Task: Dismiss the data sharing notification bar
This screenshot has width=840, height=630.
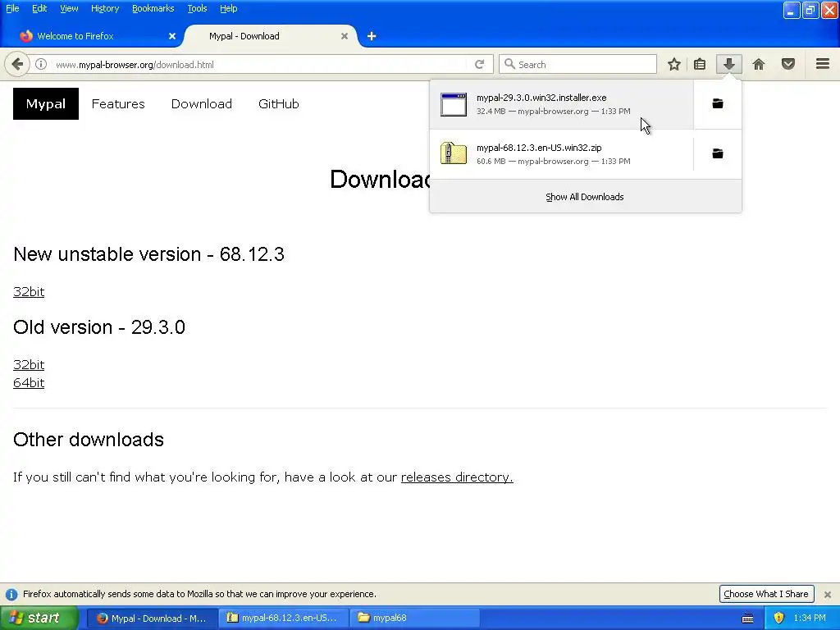Action: [x=827, y=594]
